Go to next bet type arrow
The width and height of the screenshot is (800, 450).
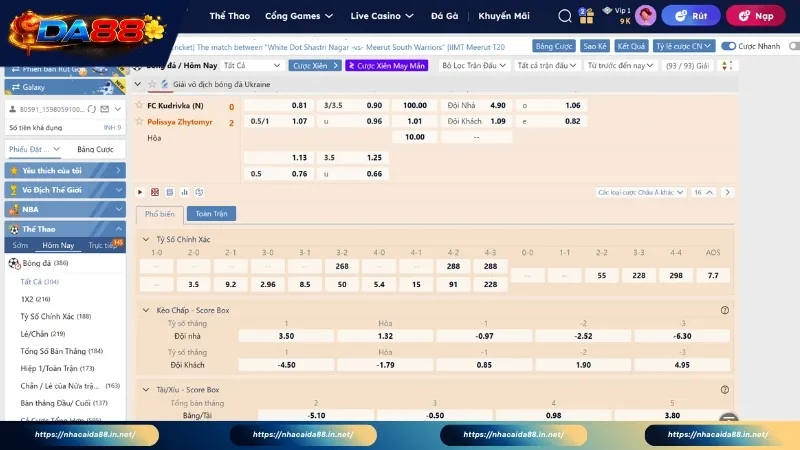728,192
